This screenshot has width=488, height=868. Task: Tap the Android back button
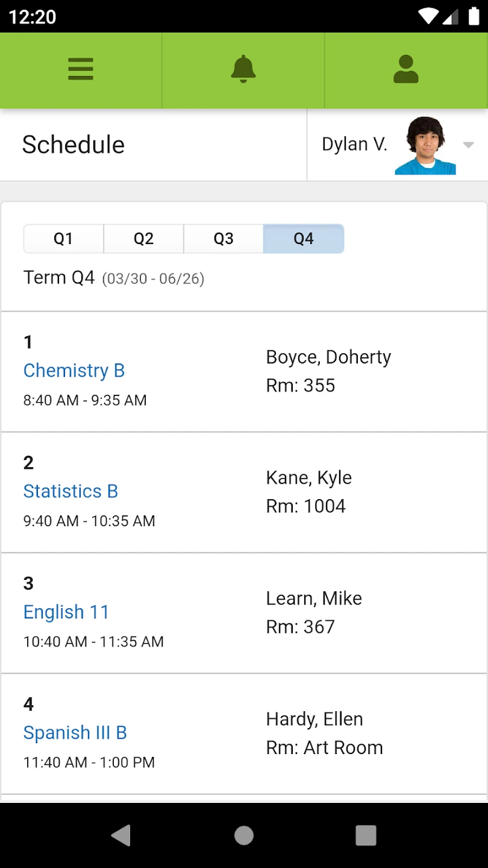pyautogui.click(x=121, y=835)
